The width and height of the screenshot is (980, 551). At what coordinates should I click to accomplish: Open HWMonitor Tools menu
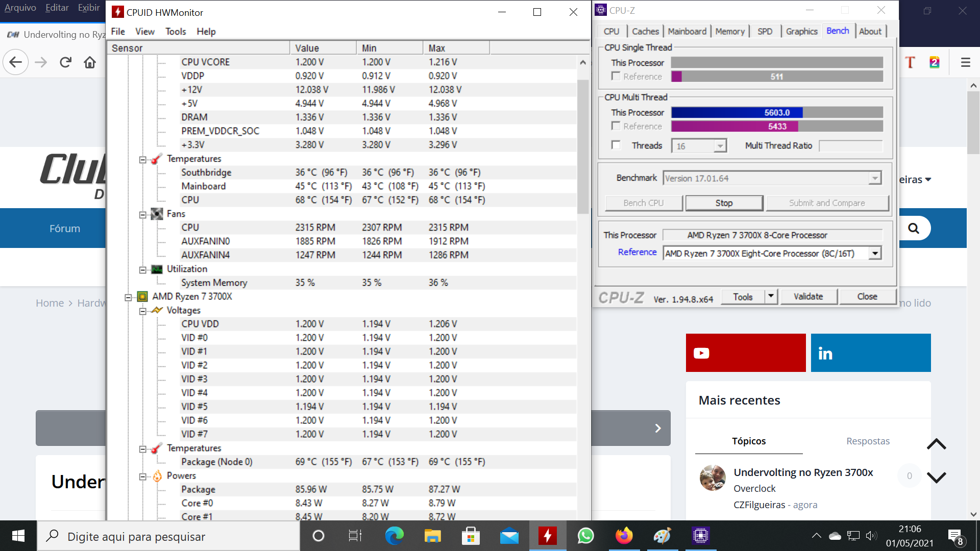coord(176,31)
